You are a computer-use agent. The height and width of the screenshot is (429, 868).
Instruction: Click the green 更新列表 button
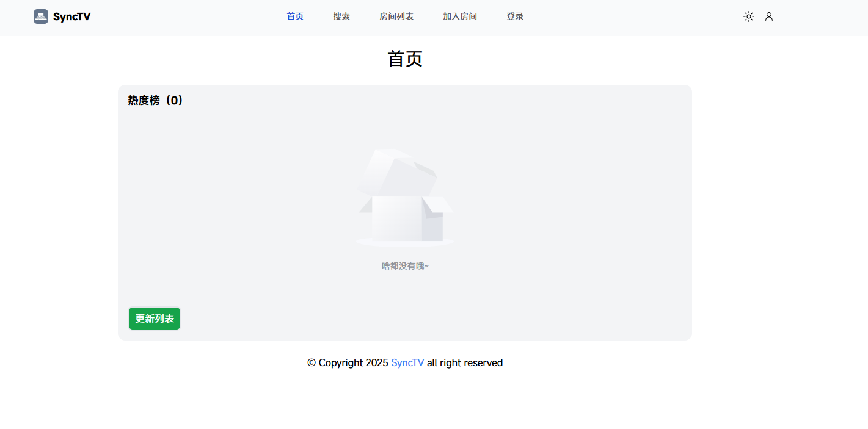tap(155, 319)
